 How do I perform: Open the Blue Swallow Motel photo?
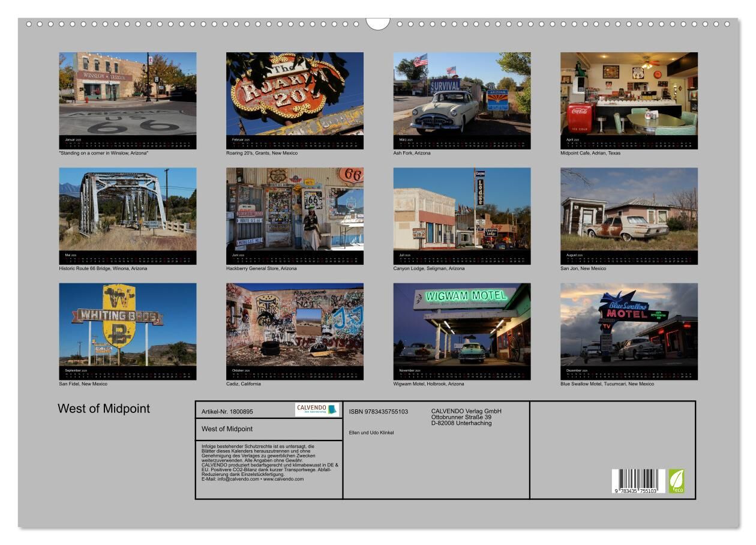[x=629, y=325]
